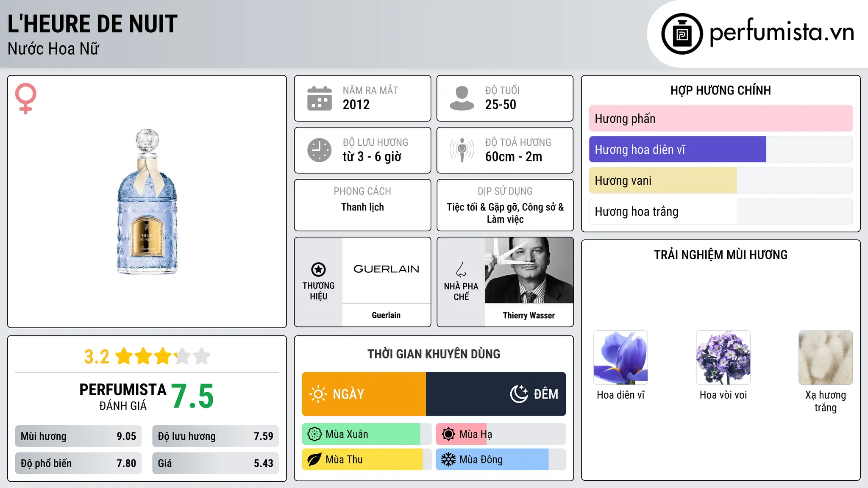Image resolution: width=868 pixels, height=488 pixels.
Task: Click the L'HEURE DE NUIT title
Action: 92,24
